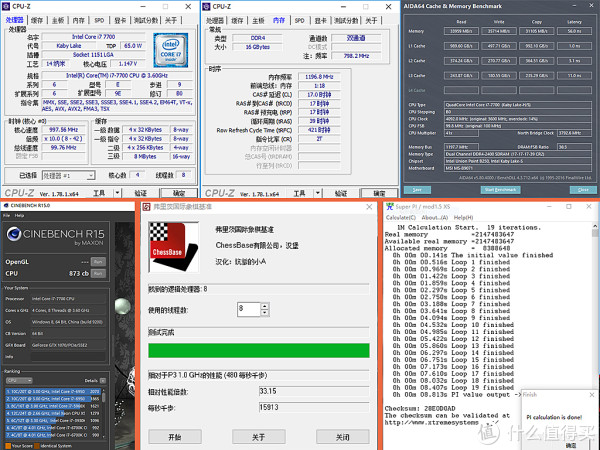Close the small Finish dialog in Super PI
600x450 pixels.
[x=592, y=395]
